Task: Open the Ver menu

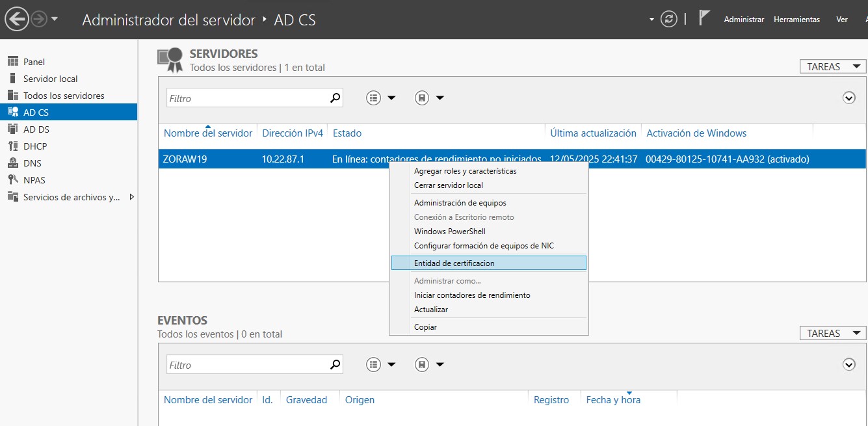Action: (x=842, y=20)
